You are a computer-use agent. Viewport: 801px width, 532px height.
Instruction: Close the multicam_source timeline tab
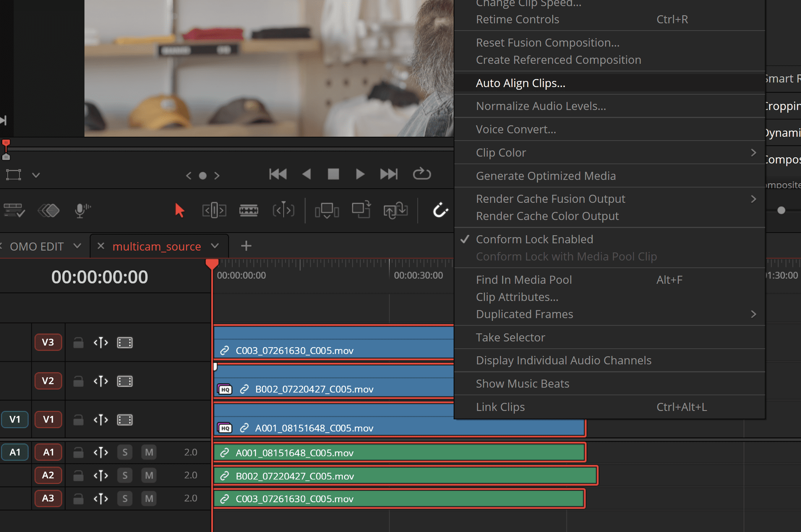(101, 246)
